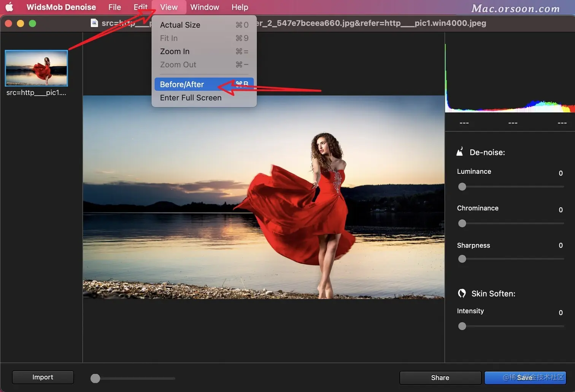This screenshot has width=575, height=392.
Task: Choose Actual Size from View menu
Action: point(204,25)
